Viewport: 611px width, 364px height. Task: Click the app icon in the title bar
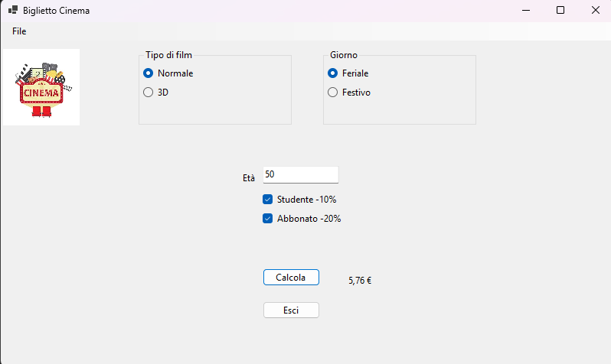coord(13,10)
